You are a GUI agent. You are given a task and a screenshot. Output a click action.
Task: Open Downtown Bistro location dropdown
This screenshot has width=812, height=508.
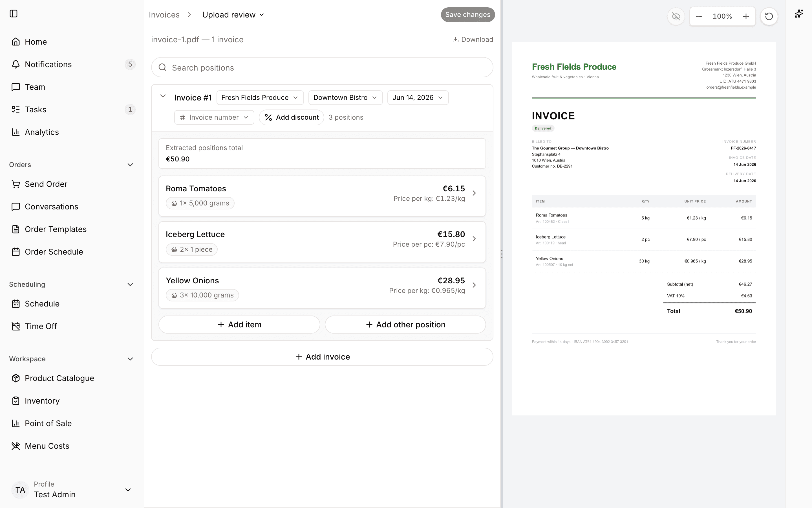(x=345, y=97)
